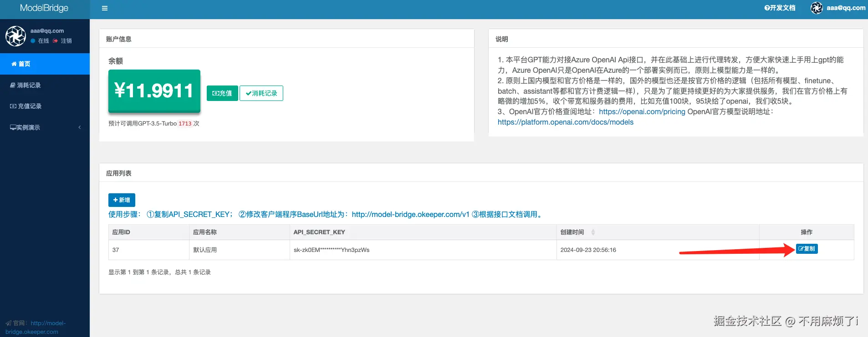
Task: Click the user avatar in top bar
Action: 817,8
